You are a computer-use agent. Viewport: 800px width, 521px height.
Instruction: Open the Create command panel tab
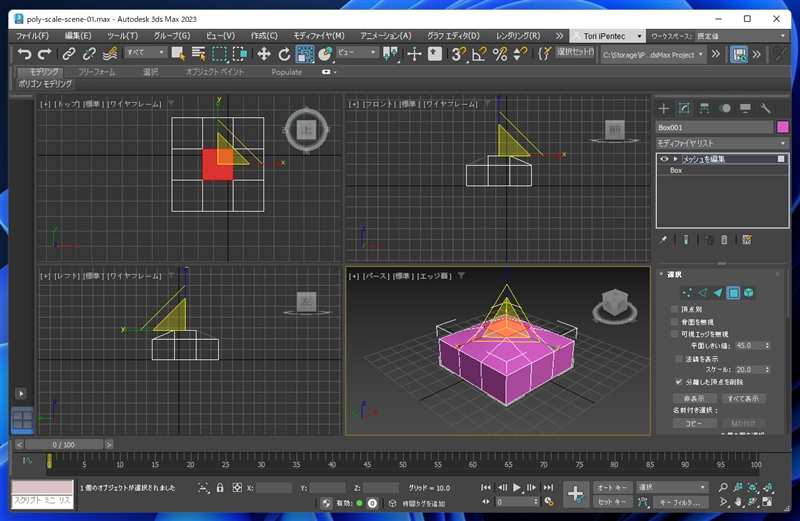coord(663,108)
